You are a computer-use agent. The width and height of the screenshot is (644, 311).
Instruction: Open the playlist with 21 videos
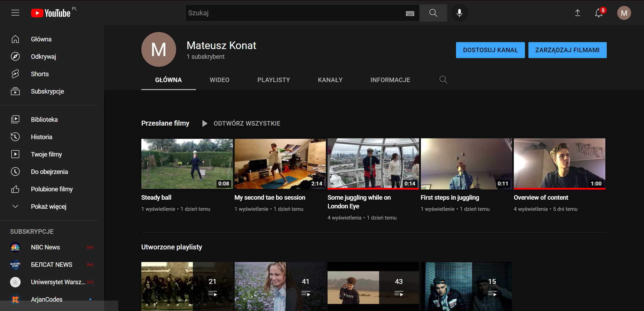pos(187,286)
